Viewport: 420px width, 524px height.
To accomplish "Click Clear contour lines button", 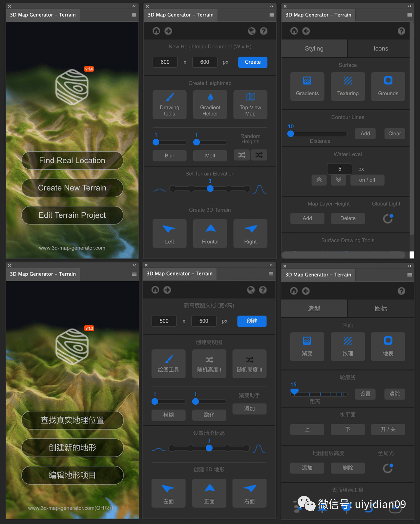I will [x=395, y=134].
